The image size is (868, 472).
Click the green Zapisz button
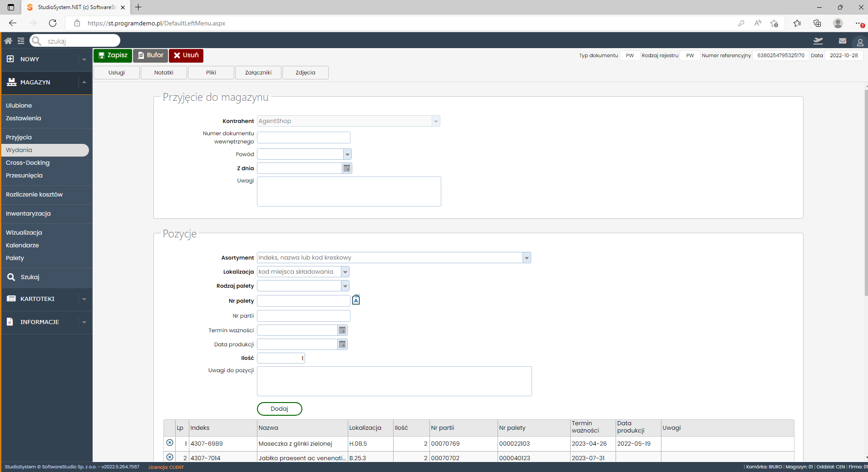(113, 55)
